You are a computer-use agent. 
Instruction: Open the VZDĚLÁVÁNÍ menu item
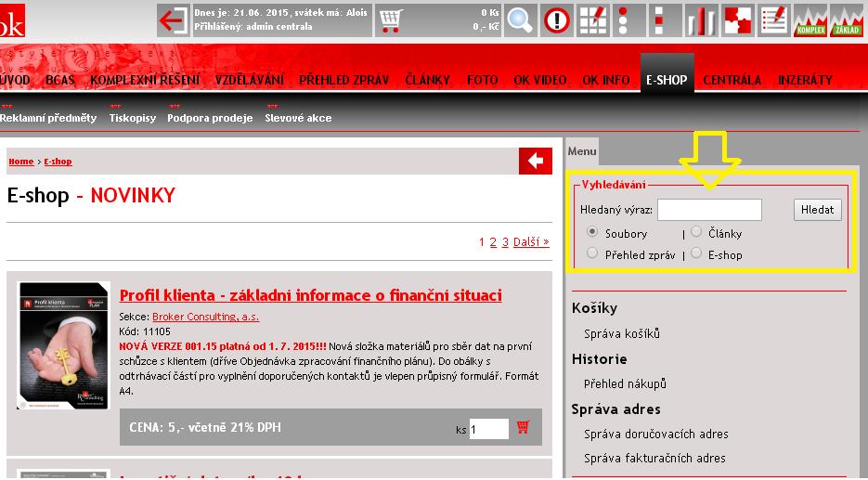(249, 80)
